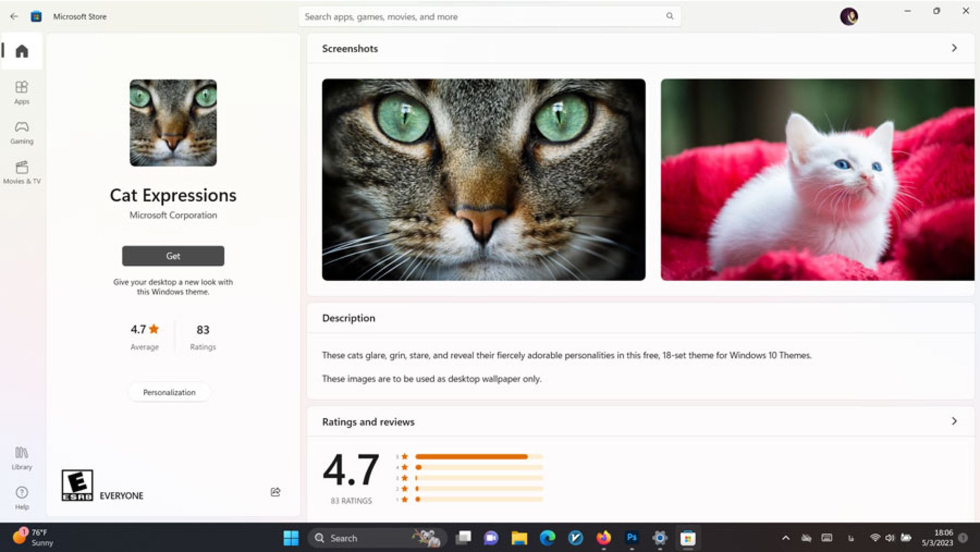Open the Gaming section
Screen dimensions: 980x552
click(x=21, y=133)
